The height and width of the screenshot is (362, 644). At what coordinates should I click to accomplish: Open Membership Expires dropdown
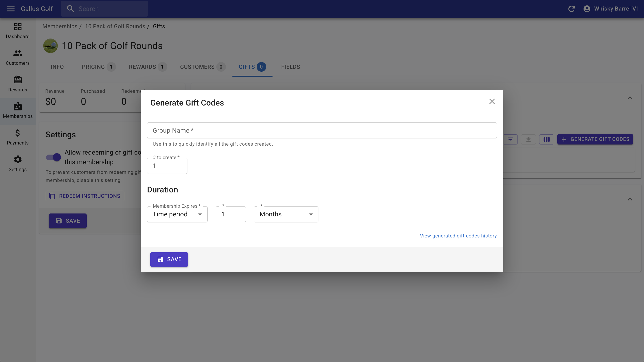(177, 214)
